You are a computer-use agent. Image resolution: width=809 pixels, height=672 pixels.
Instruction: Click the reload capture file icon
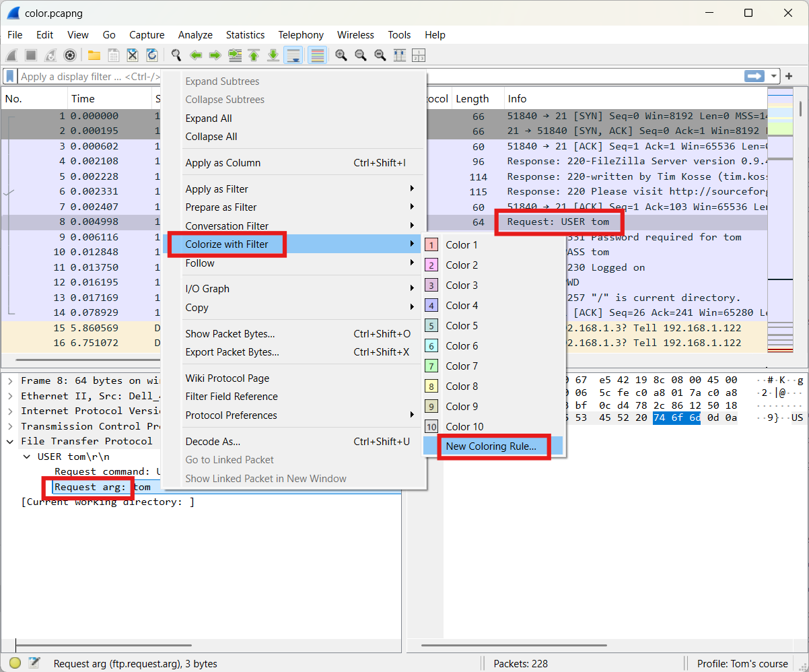pos(152,55)
